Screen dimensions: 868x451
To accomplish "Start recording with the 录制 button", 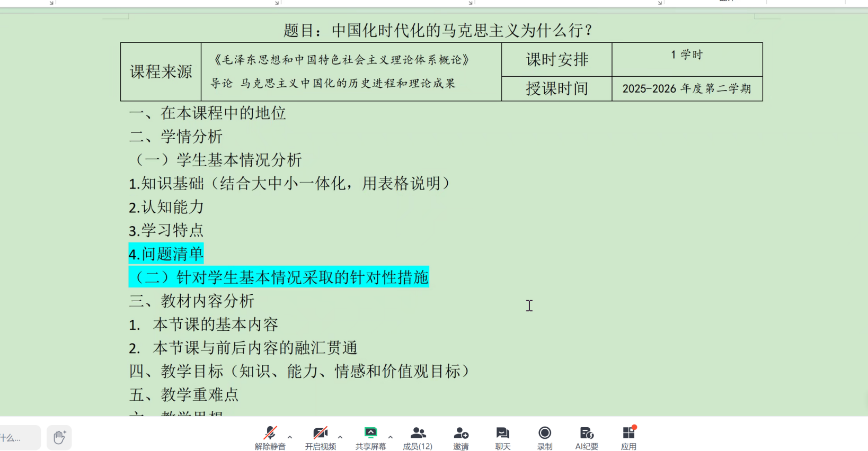I will pos(544,437).
